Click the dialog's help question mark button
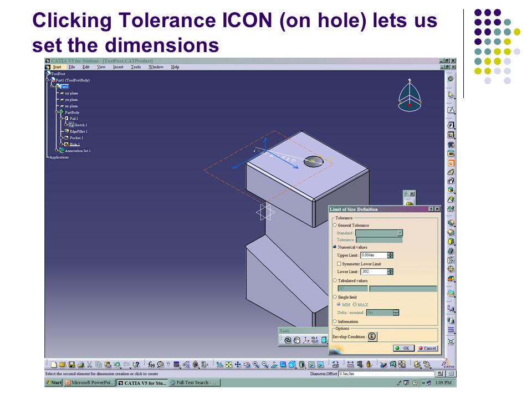532x399 pixels. point(431,209)
